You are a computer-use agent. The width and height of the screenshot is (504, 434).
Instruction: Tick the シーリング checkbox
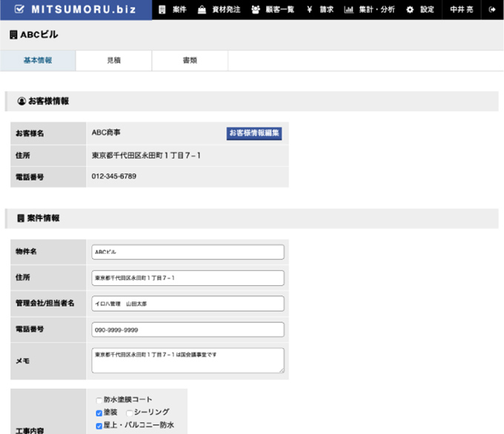tap(129, 413)
